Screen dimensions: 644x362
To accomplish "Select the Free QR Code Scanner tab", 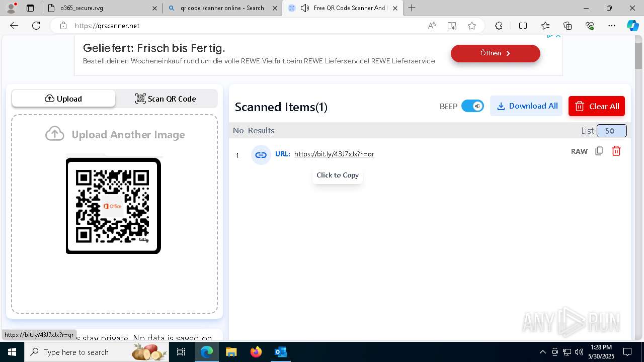I will pos(342,8).
